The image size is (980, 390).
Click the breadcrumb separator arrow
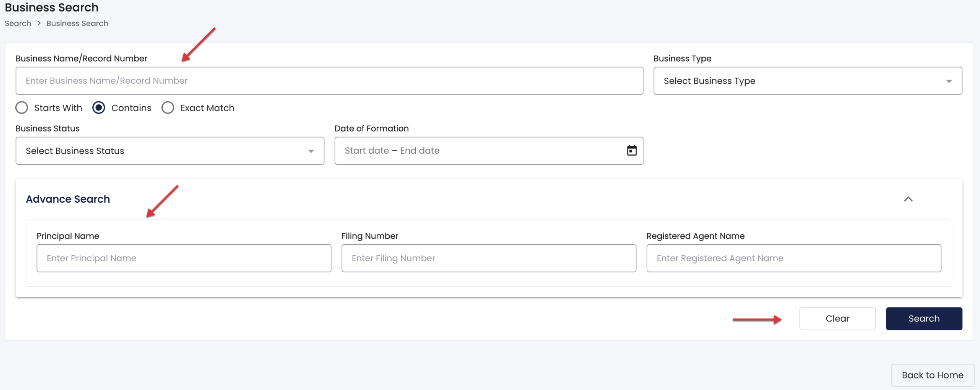[39, 23]
